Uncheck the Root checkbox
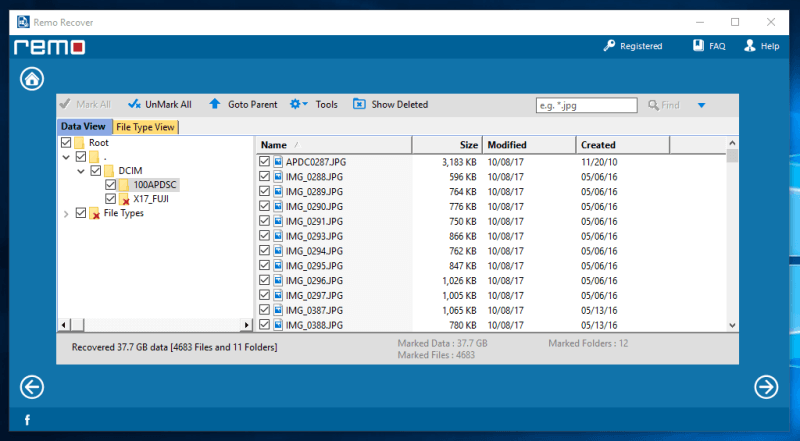The width and height of the screenshot is (800, 441). click(x=66, y=142)
